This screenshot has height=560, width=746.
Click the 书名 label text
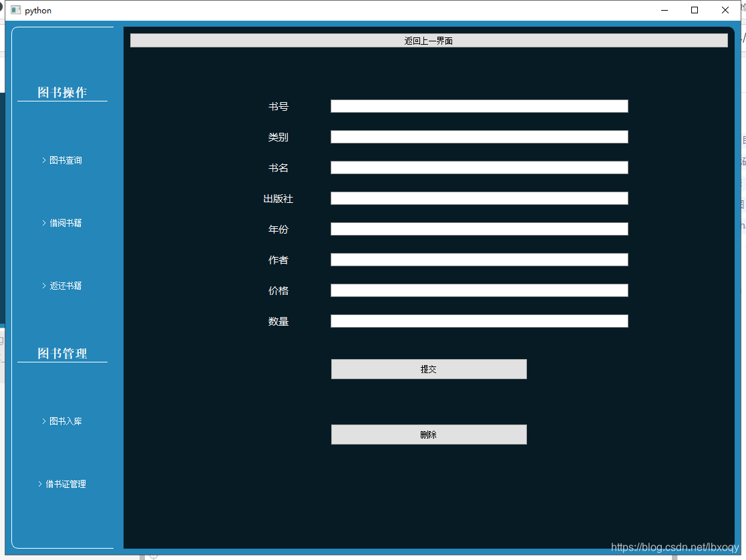pos(278,168)
